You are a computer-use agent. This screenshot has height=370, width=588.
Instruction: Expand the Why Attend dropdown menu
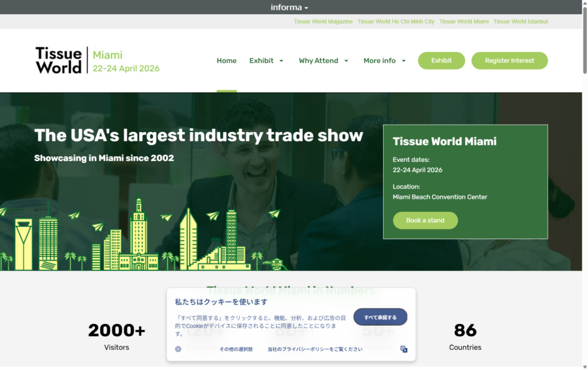[346, 61]
